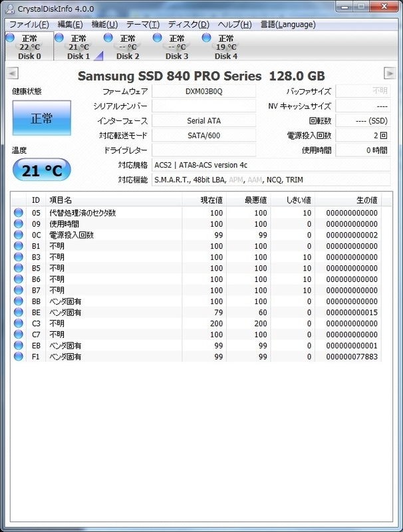Click the 正常 health status button

point(42,118)
